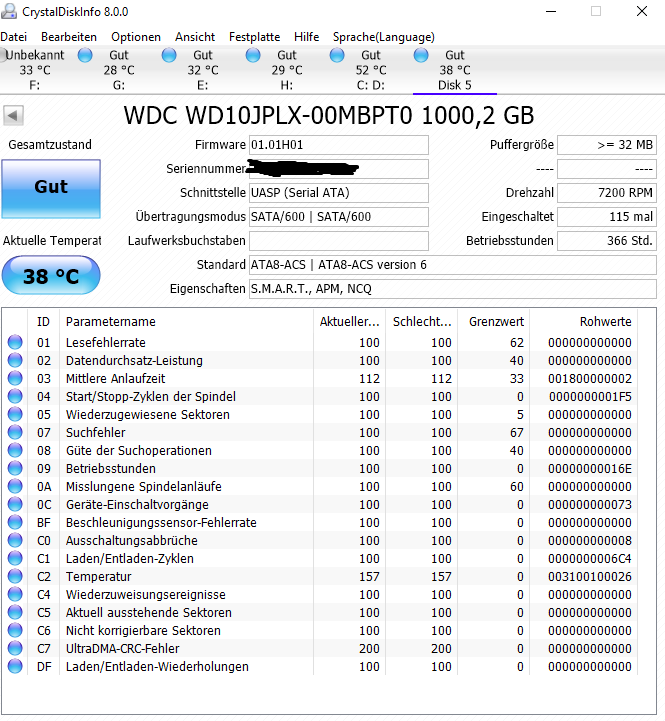Click status orb for Temperatur row
The height and width of the screenshot is (721, 665).
tap(15, 576)
